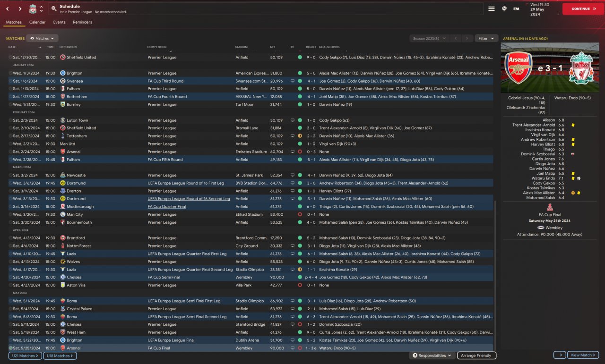Toggle reminder circle for Luton Town match
Screen dimensions: 605x364
click(x=10, y=120)
